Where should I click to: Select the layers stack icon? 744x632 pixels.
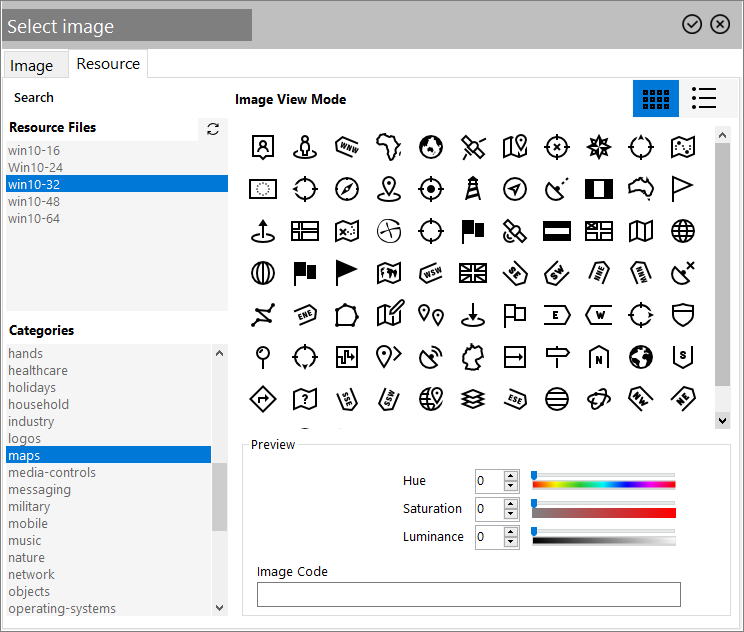click(x=473, y=399)
